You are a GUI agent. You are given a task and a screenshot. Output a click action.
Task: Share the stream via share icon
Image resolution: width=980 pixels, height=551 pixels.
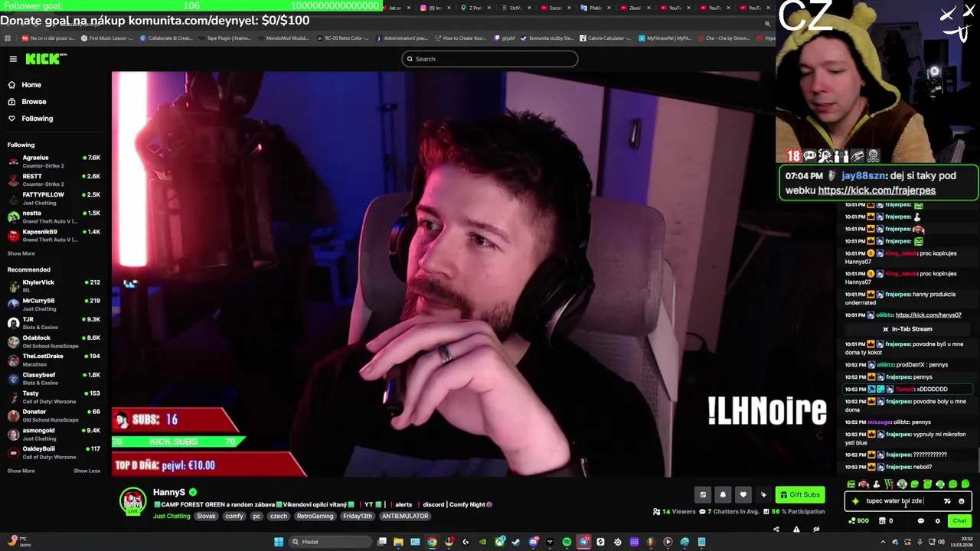(776, 529)
